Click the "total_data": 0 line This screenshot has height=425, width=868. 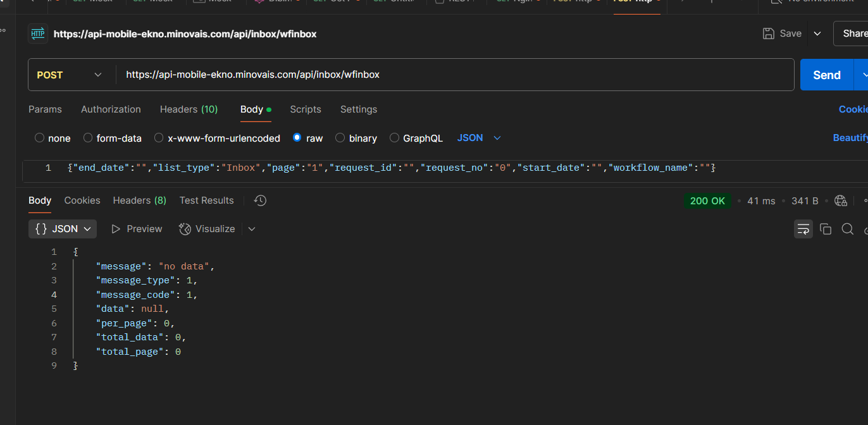(141, 337)
